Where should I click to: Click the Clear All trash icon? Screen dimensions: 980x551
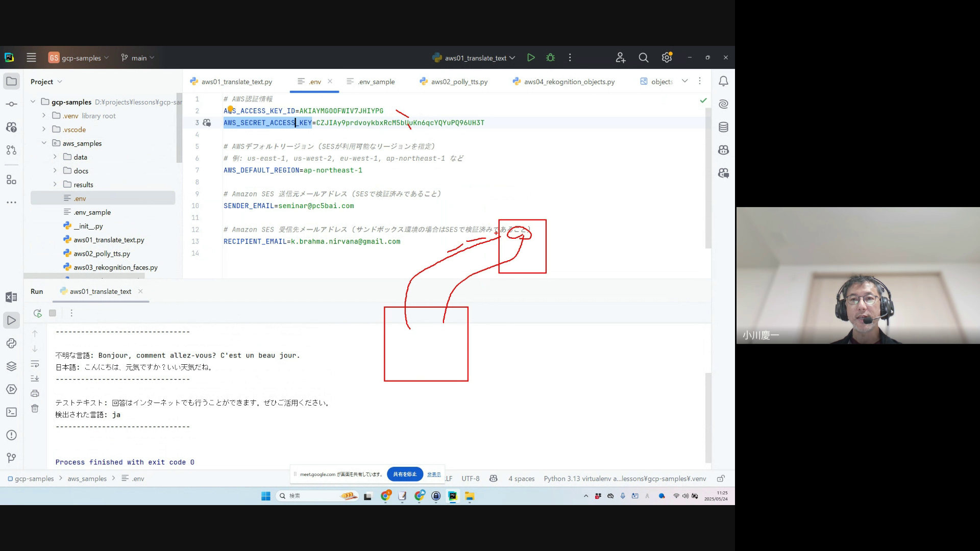35,408
